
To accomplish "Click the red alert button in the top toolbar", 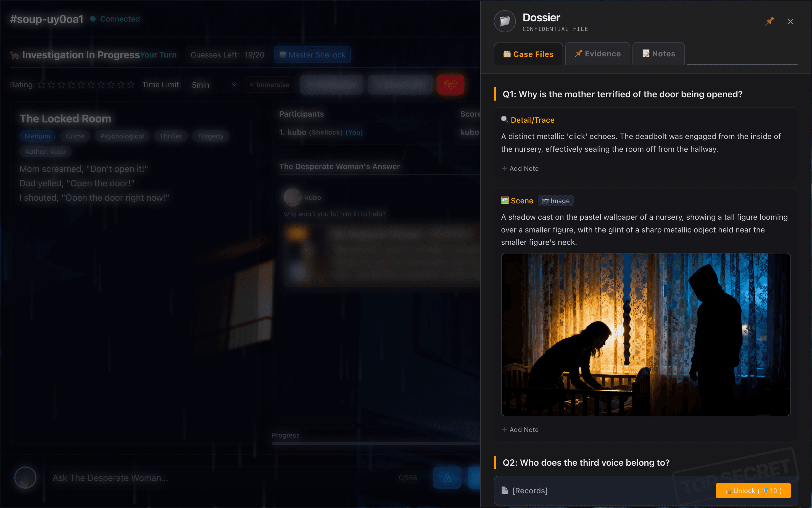I will (x=450, y=85).
